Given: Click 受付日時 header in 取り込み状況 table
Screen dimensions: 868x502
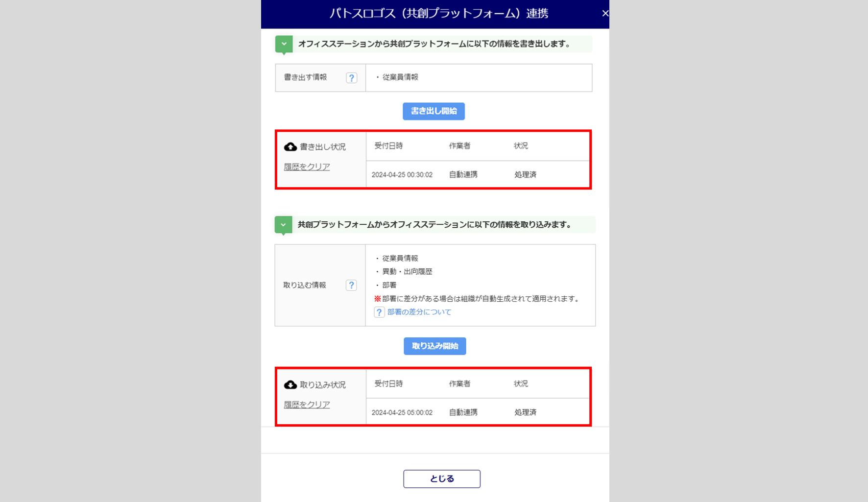Looking at the screenshot, I should [x=388, y=384].
